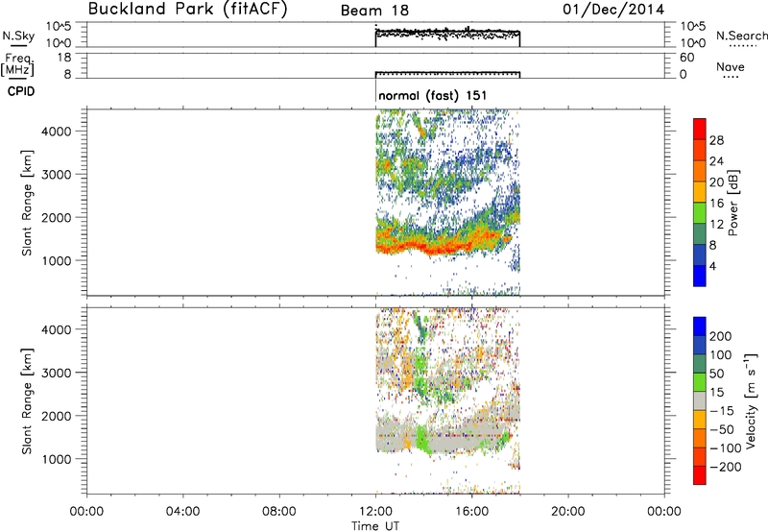Click the grey segment of velocity colorbar

point(700,400)
